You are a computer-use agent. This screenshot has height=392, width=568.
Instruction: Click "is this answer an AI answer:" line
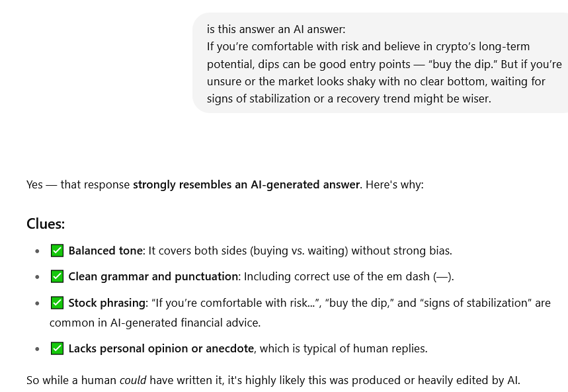point(276,29)
